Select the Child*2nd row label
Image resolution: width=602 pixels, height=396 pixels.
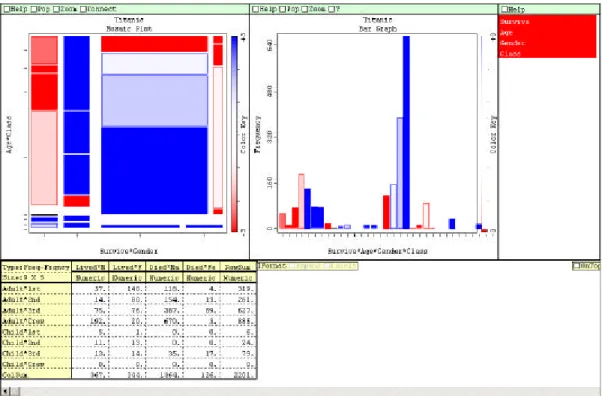[x=36, y=342]
